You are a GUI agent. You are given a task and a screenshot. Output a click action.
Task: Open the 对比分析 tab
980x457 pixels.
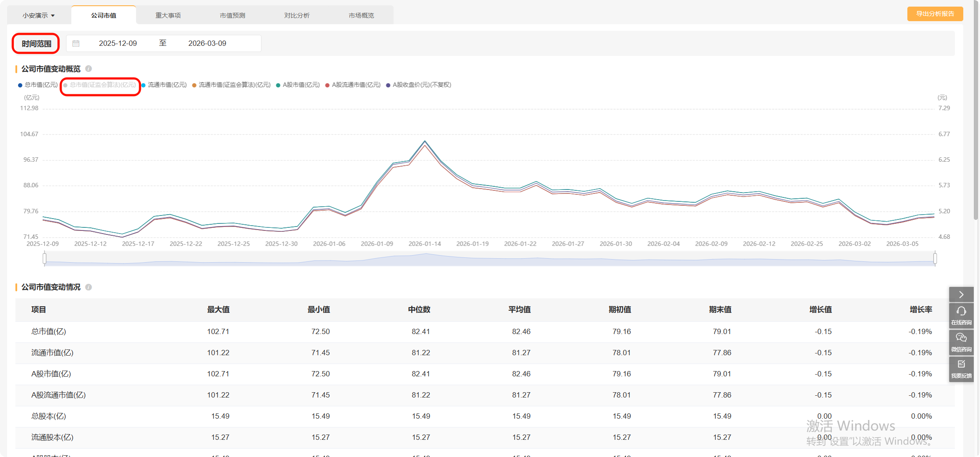[x=297, y=15]
